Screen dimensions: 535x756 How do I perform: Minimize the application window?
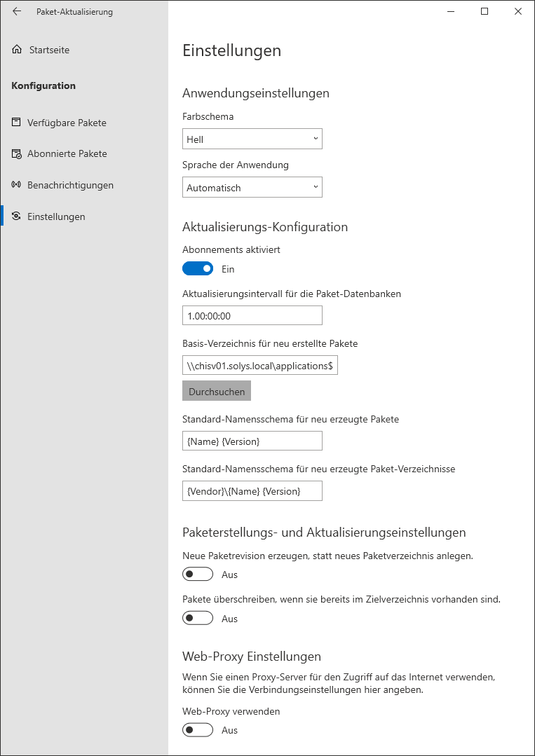pyautogui.click(x=451, y=11)
